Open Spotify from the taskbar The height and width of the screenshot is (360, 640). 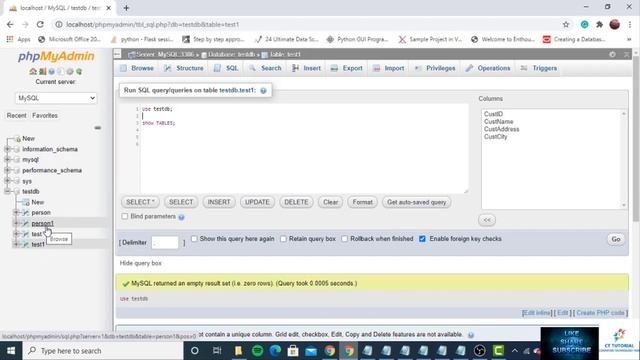257,351
